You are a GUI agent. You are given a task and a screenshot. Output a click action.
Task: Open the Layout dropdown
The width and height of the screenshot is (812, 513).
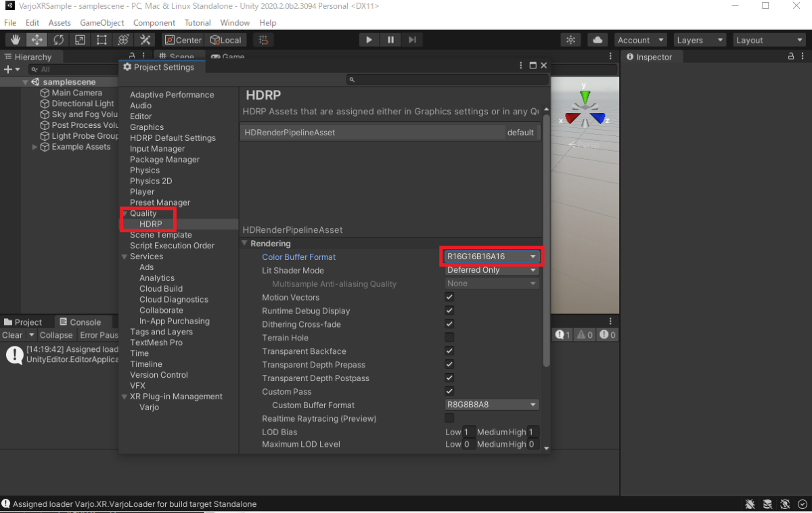pyautogui.click(x=770, y=40)
